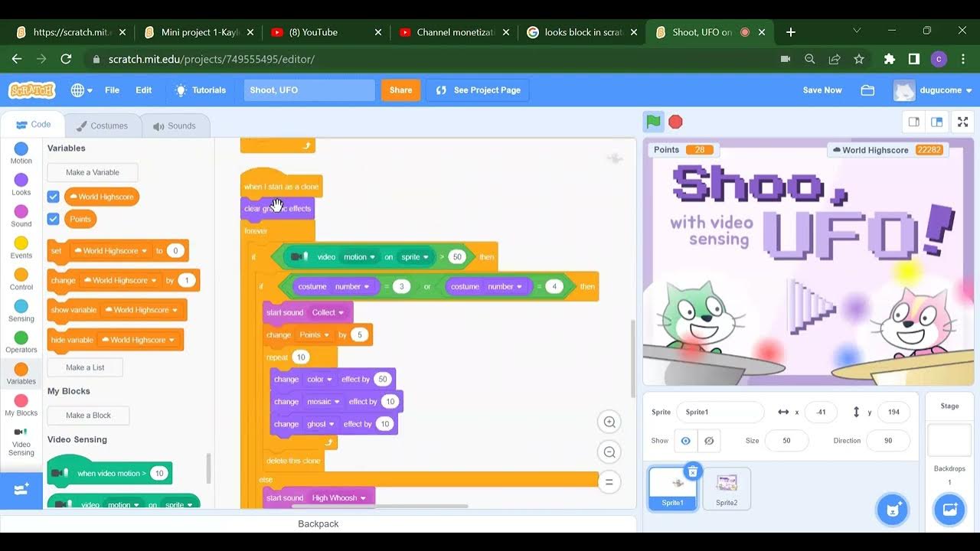Click Make a Block button
Screen dimensions: 980x551
[x=88, y=416]
